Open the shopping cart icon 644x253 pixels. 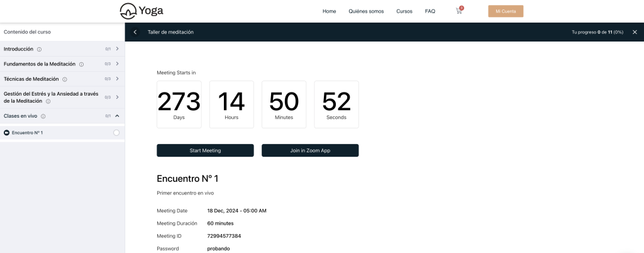(459, 11)
